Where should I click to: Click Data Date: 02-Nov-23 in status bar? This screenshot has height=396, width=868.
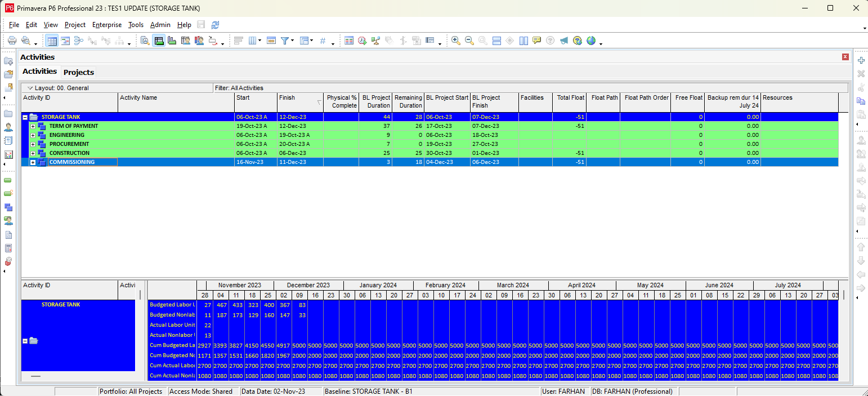[x=273, y=391]
